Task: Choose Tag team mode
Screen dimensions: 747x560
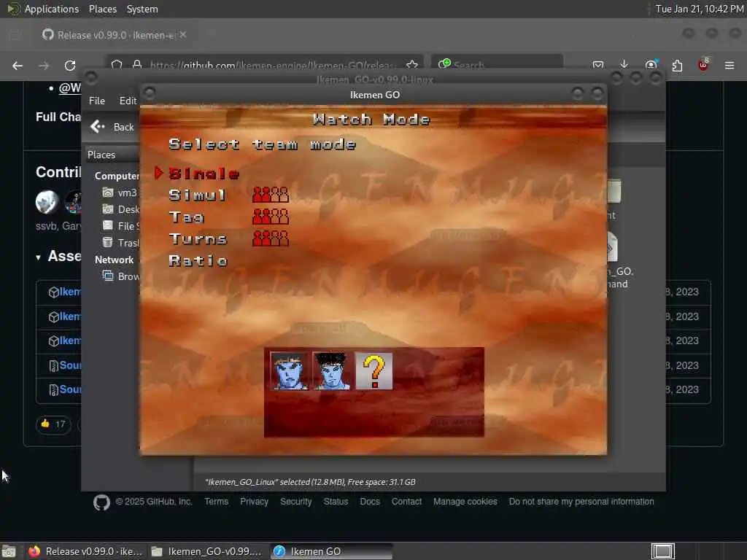Action: tap(186, 217)
